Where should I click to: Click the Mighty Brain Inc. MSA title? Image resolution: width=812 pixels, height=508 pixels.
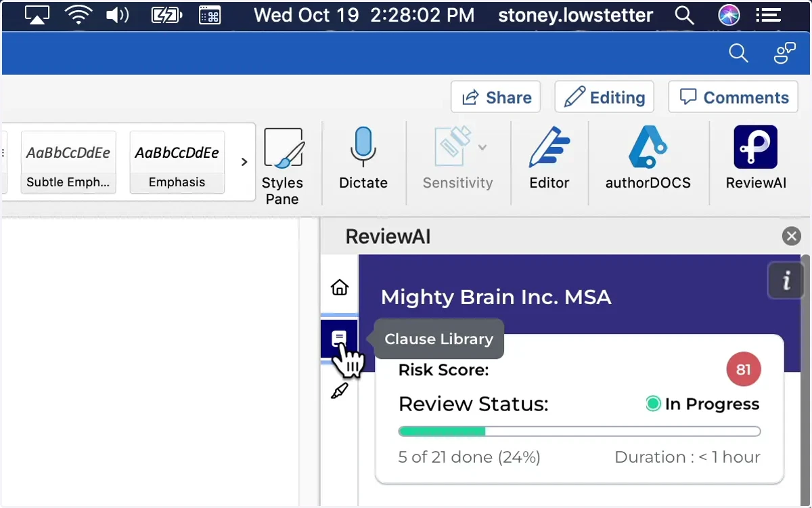[496, 297]
